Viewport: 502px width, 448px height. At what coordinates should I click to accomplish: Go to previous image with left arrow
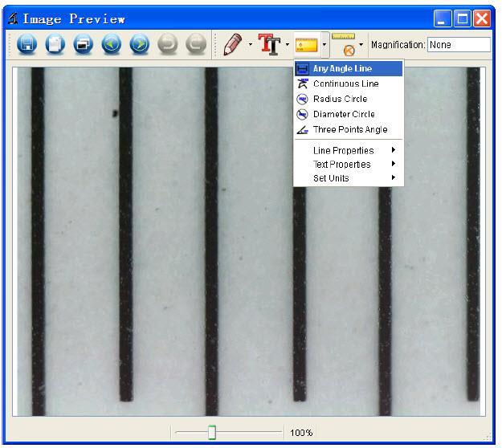click(112, 44)
